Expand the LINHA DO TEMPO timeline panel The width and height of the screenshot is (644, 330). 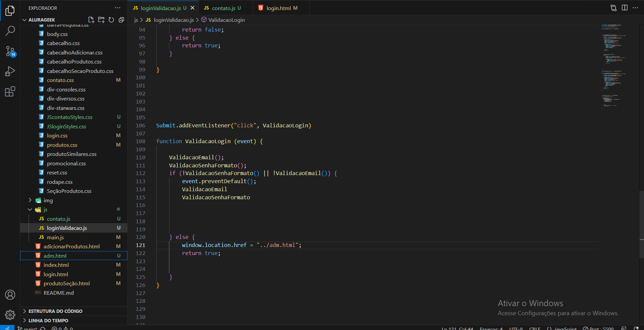[x=74, y=321]
